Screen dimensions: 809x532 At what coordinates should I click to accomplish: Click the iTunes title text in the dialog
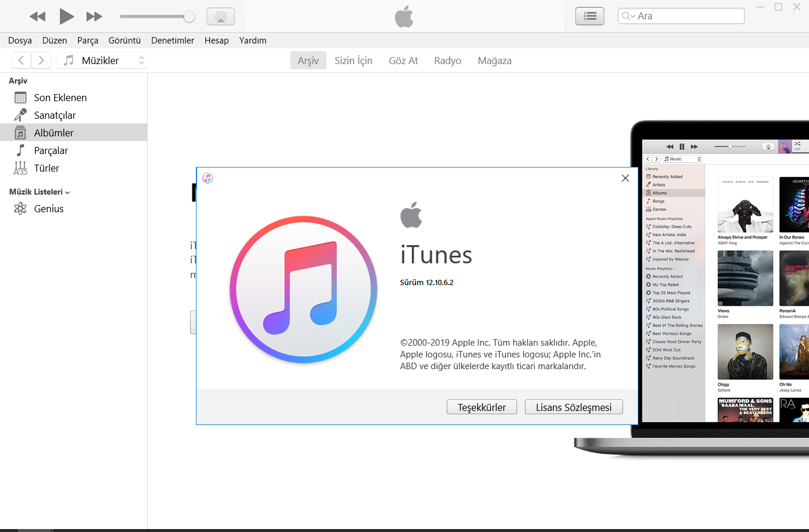437,256
